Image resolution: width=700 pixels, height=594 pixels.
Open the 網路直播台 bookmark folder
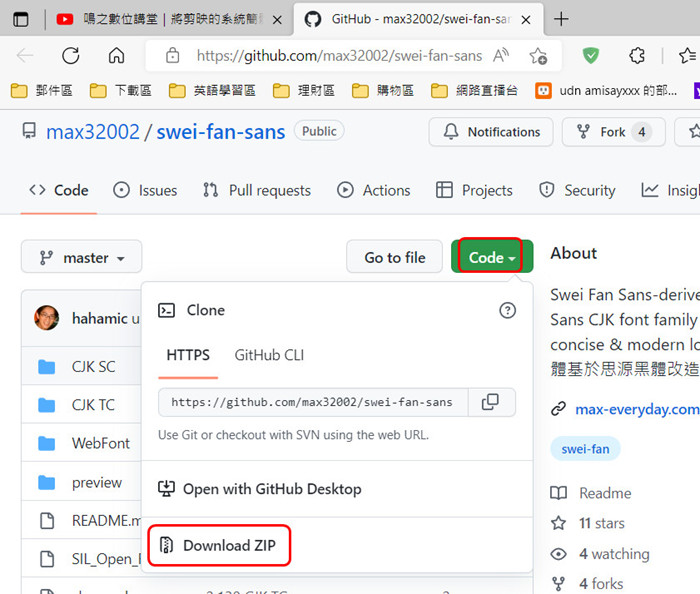(x=474, y=91)
